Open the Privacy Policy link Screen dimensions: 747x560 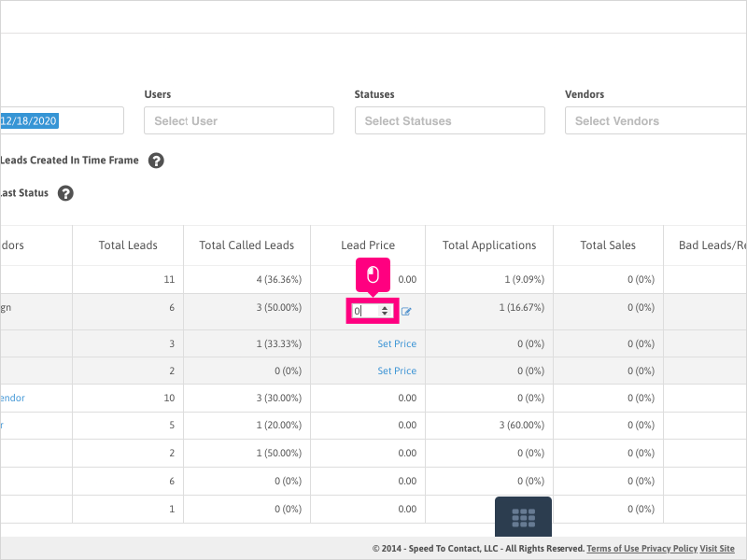click(669, 549)
